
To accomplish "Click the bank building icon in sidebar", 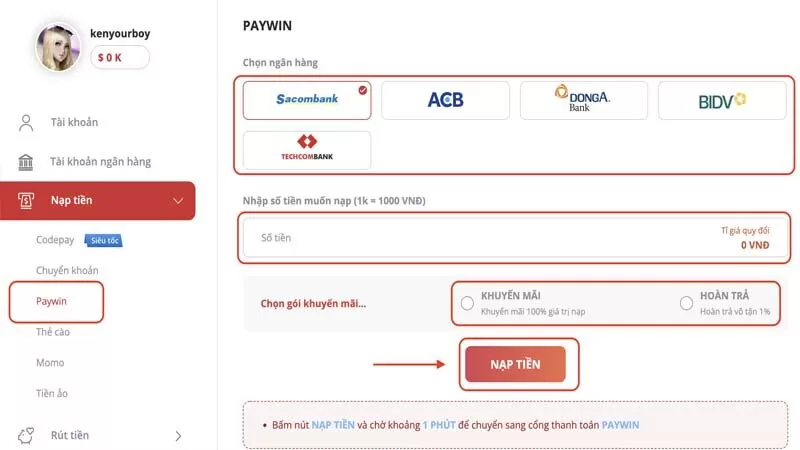I will (26, 162).
